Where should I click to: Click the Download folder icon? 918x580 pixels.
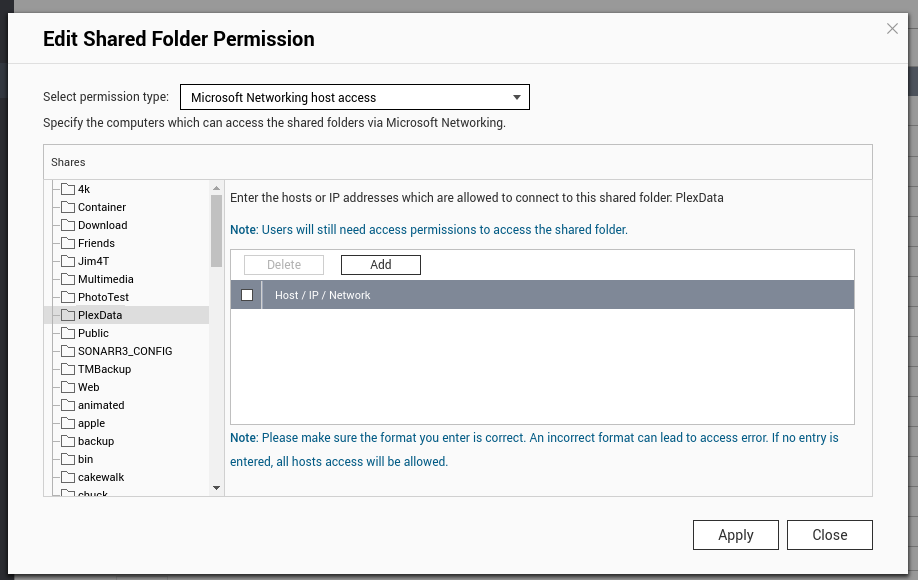coord(68,225)
